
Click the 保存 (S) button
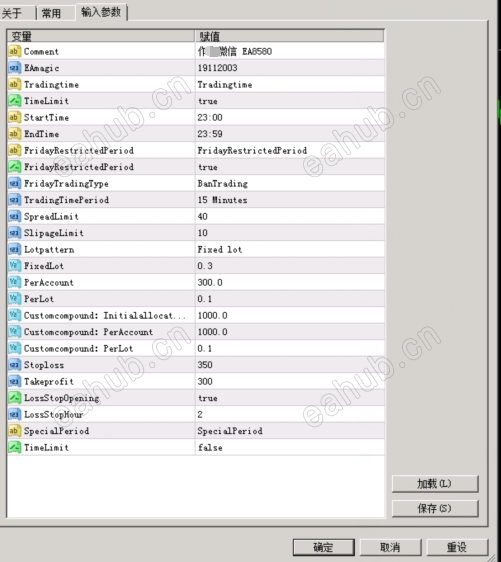(x=435, y=508)
